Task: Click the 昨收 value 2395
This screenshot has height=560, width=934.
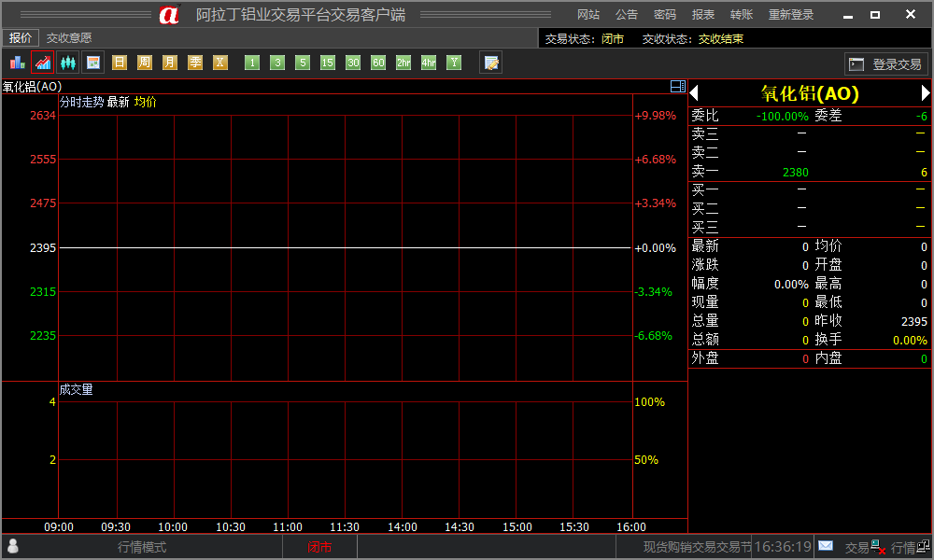Action: (913, 322)
